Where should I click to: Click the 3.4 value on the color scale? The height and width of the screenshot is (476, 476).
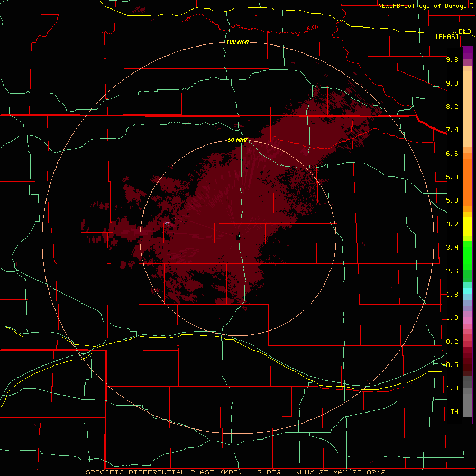click(452, 248)
